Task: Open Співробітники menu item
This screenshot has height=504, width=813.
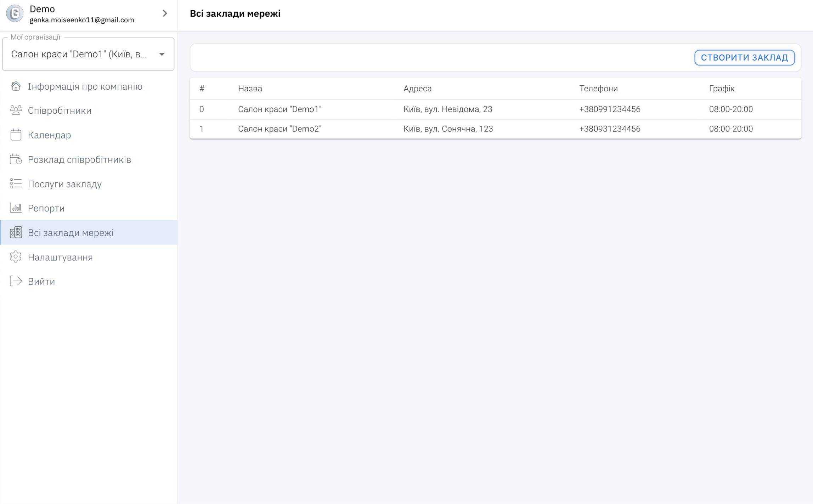Action: tap(60, 111)
